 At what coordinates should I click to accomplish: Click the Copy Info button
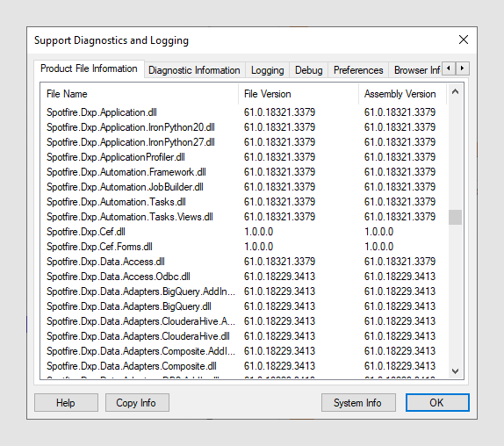pyautogui.click(x=137, y=403)
